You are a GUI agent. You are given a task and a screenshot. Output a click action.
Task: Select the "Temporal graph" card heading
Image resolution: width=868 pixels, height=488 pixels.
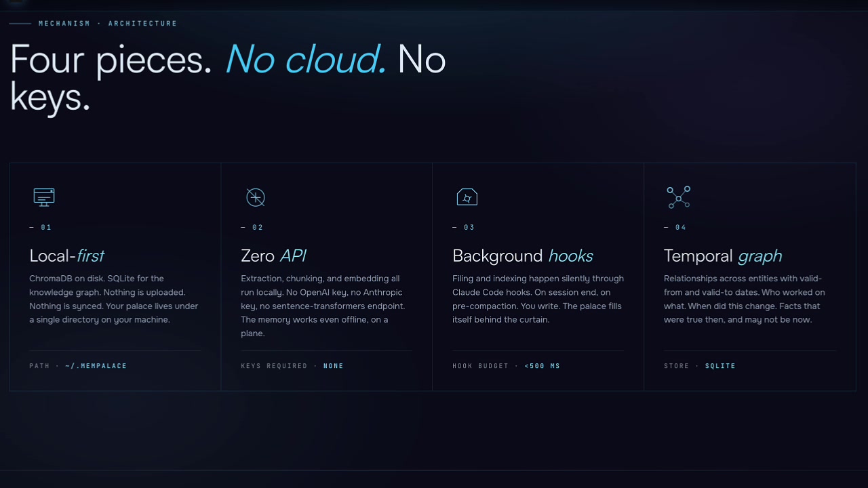722,256
